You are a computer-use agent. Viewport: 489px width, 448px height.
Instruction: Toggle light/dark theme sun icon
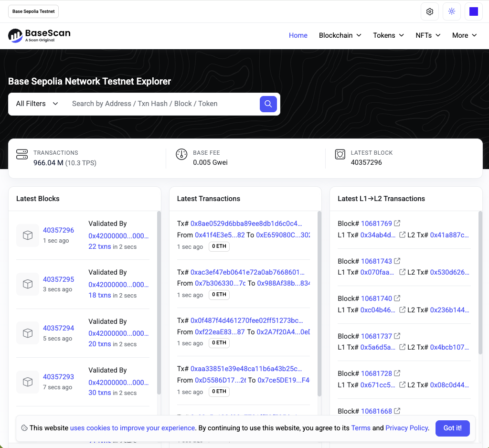(452, 11)
